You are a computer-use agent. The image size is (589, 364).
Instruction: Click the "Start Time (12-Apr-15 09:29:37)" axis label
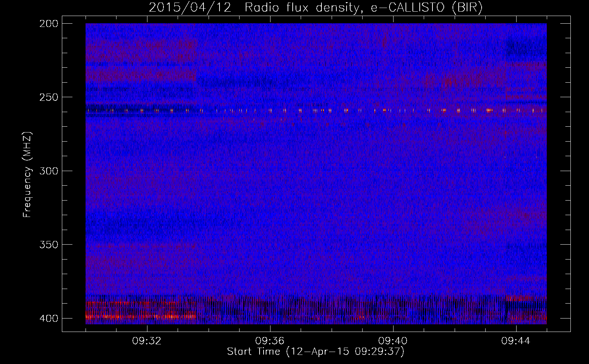[x=316, y=352]
